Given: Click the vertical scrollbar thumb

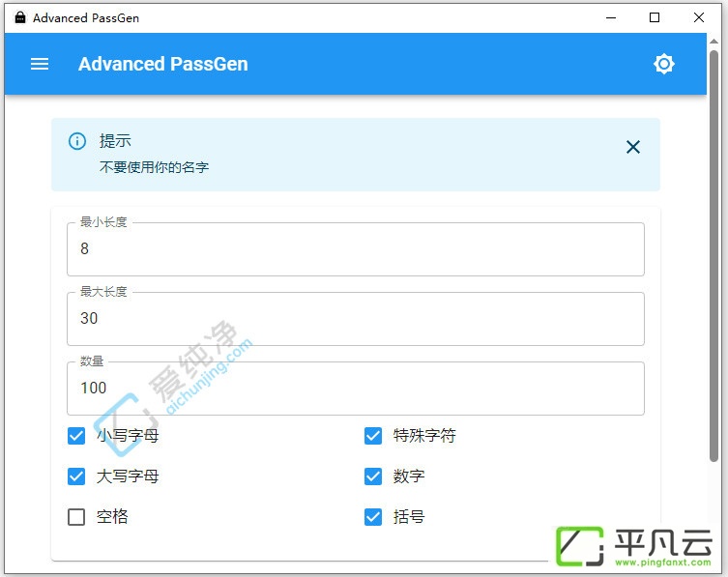Looking at the screenshot, I should (x=714, y=256).
